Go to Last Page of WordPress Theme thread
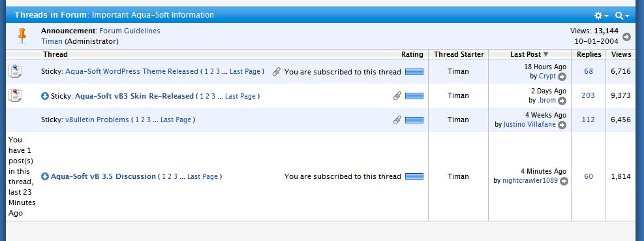The width and height of the screenshot is (644, 241). click(x=245, y=71)
